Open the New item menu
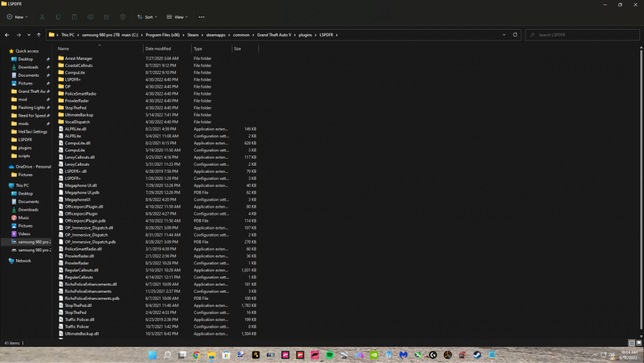Viewport: 644px width, 363px height. coord(17,17)
